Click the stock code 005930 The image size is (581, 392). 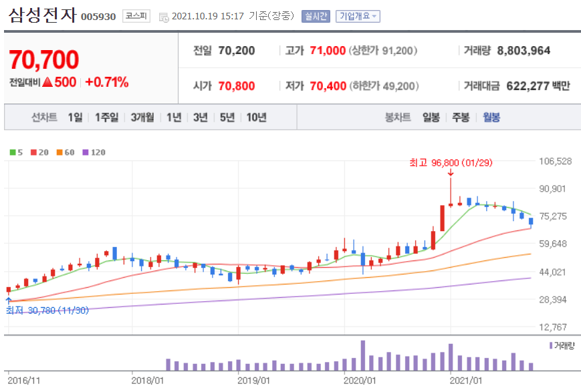[x=98, y=17]
